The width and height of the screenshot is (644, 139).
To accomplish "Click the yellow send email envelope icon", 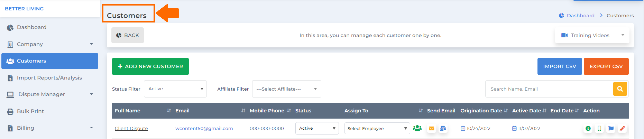I will pyautogui.click(x=431, y=129).
